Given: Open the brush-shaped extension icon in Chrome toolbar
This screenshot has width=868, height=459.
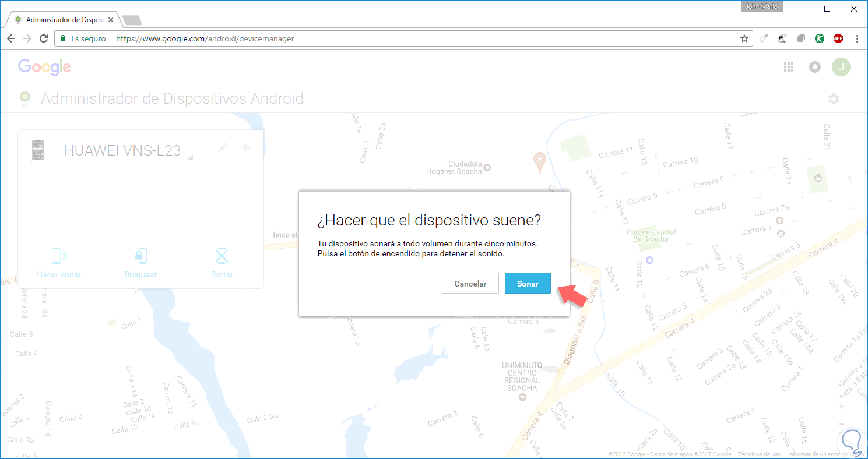Looking at the screenshot, I should (764, 38).
